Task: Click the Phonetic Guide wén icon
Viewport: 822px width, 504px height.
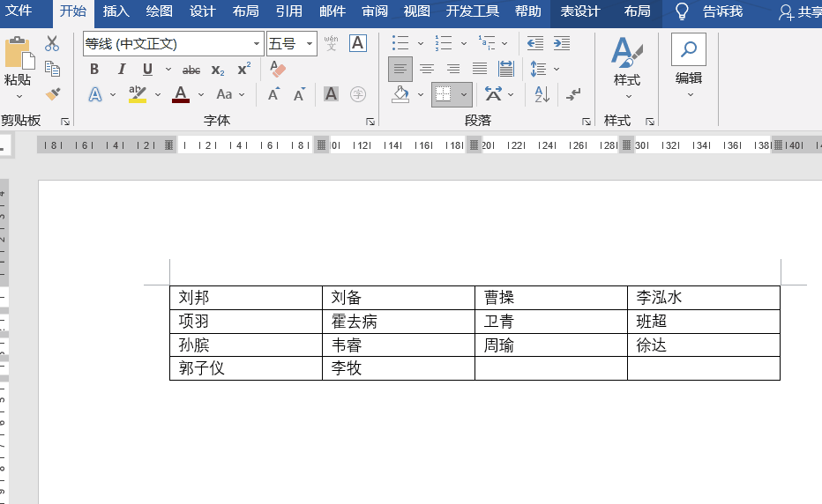Action: point(332,43)
